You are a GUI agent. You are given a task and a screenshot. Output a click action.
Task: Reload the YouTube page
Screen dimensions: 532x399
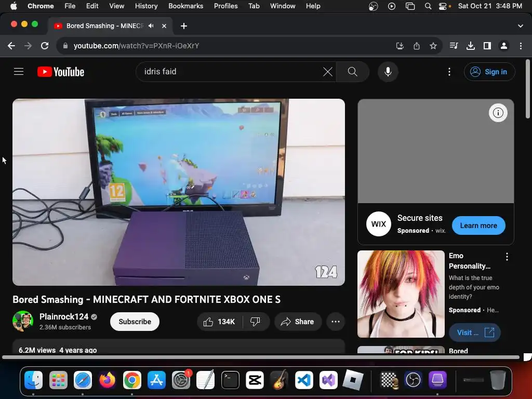point(45,46)
